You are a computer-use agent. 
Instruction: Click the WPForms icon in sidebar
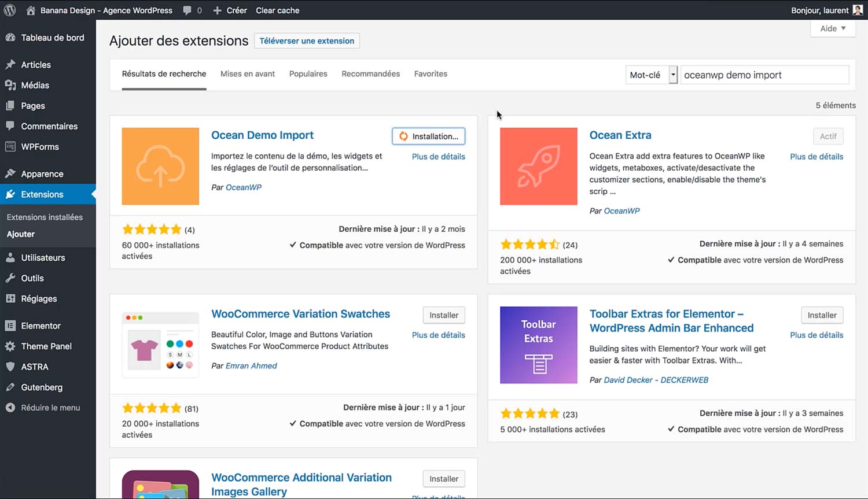click(x=10, y=147)
